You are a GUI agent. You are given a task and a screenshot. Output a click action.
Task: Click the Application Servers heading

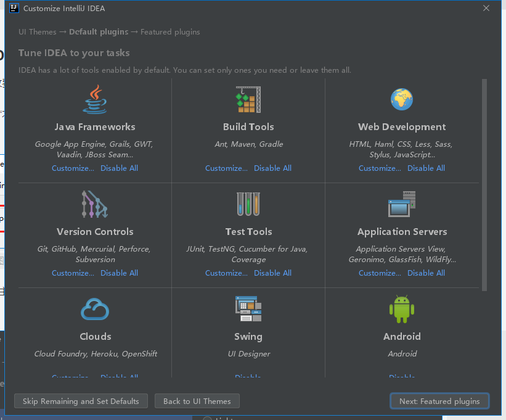(x=402, y=232)
